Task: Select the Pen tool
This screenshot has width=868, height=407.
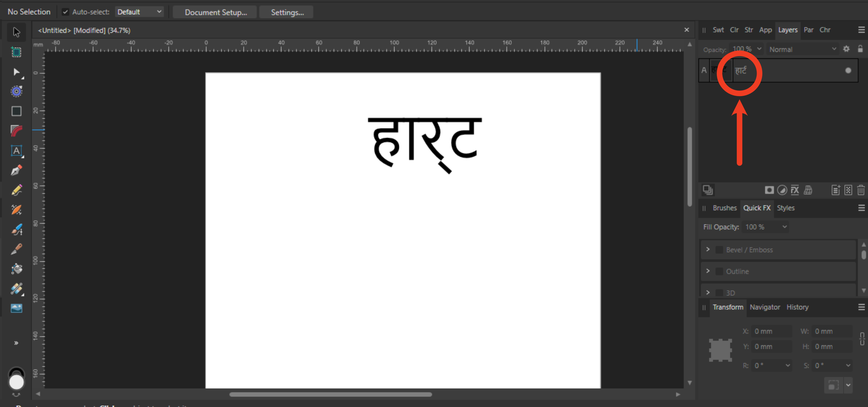Action: 16,170
